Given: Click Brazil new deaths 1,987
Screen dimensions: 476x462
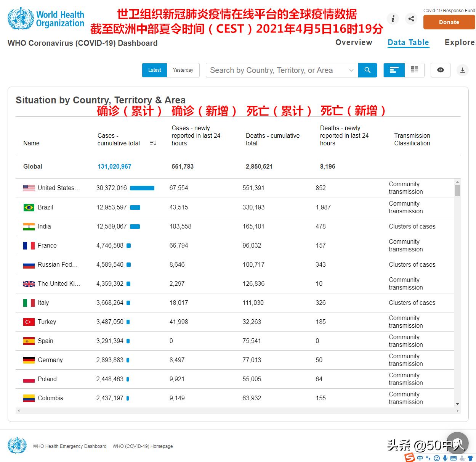Looking at the screenshot, I should click(323, 207).
